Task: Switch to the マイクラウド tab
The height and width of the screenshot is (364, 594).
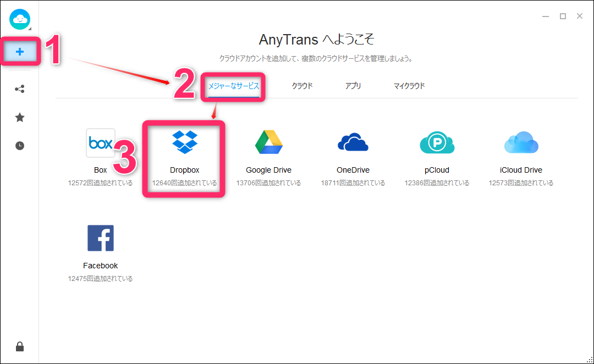Action: pyautogui.click(x=409, y=86)
